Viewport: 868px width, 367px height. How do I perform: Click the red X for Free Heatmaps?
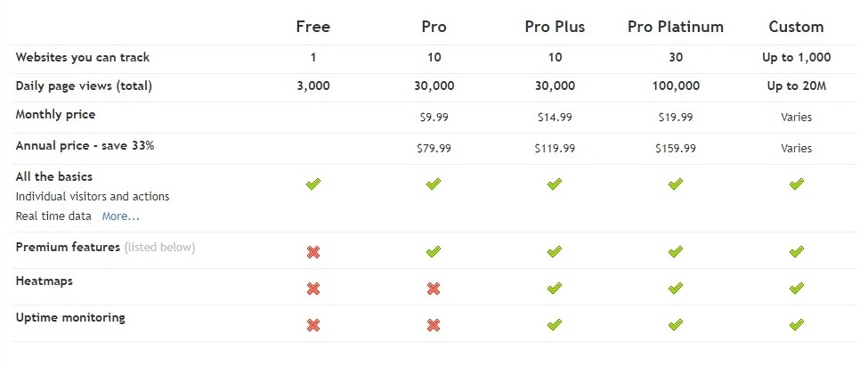coord(312,289)
